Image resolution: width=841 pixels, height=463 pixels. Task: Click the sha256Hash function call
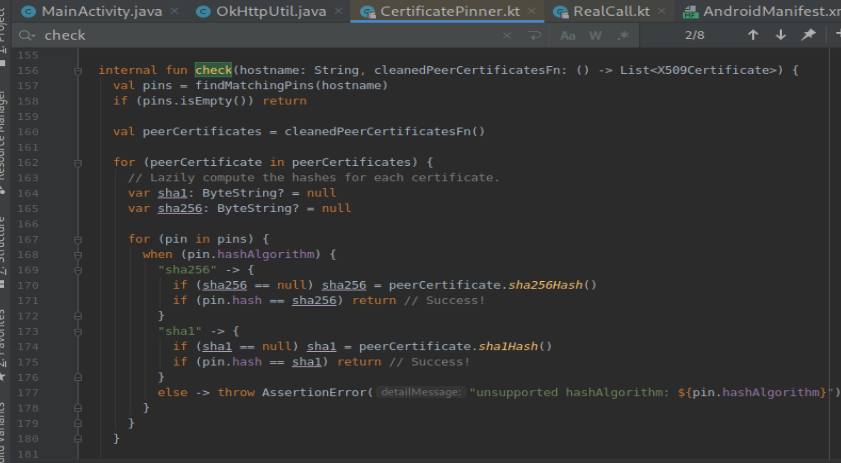pos(545,285)
